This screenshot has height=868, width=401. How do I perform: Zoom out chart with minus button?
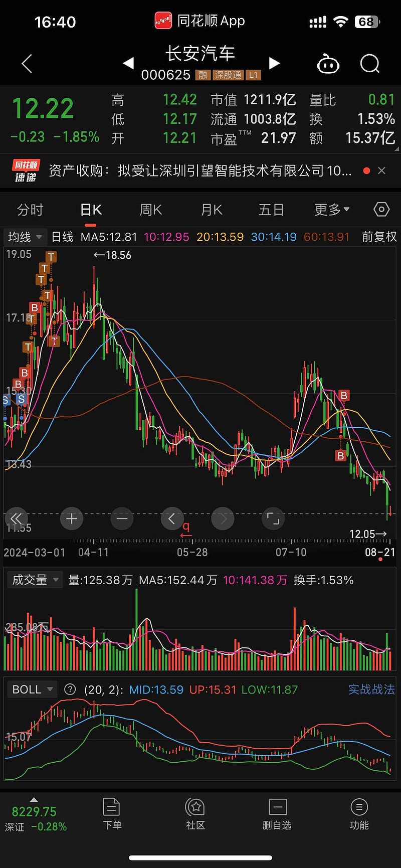pyautogui.click(x=122, y=518)
